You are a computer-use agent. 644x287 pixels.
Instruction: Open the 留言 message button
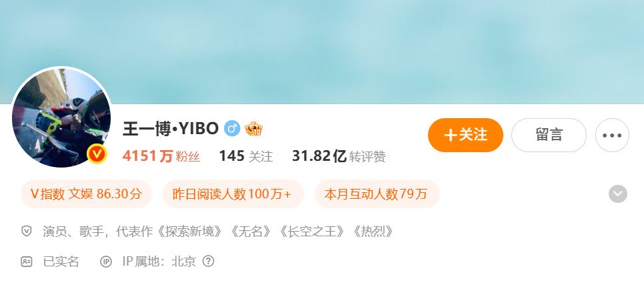coord(549,135)
